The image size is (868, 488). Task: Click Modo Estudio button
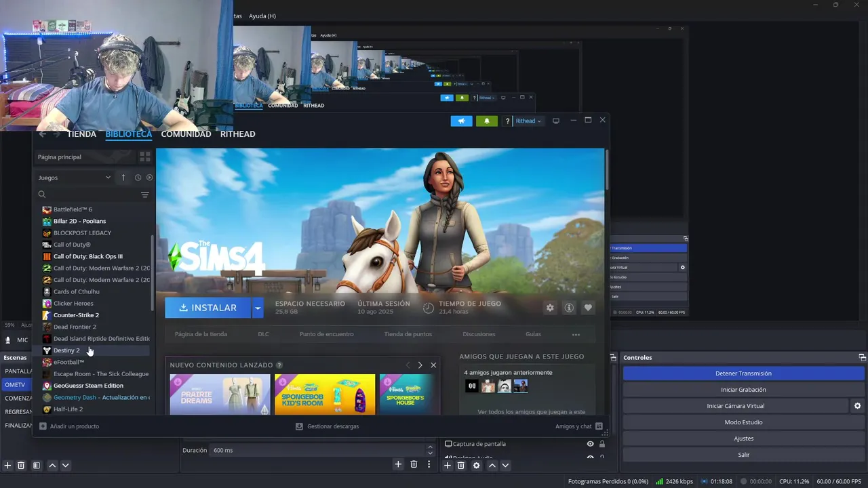point(743,422)
